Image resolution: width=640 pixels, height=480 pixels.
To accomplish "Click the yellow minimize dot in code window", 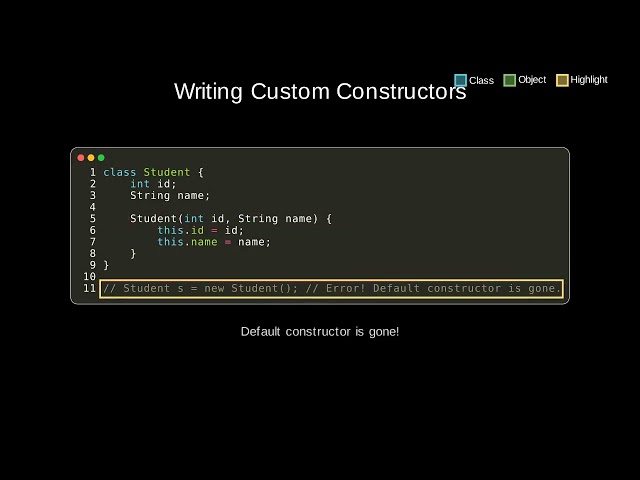I will click(91, 158).
